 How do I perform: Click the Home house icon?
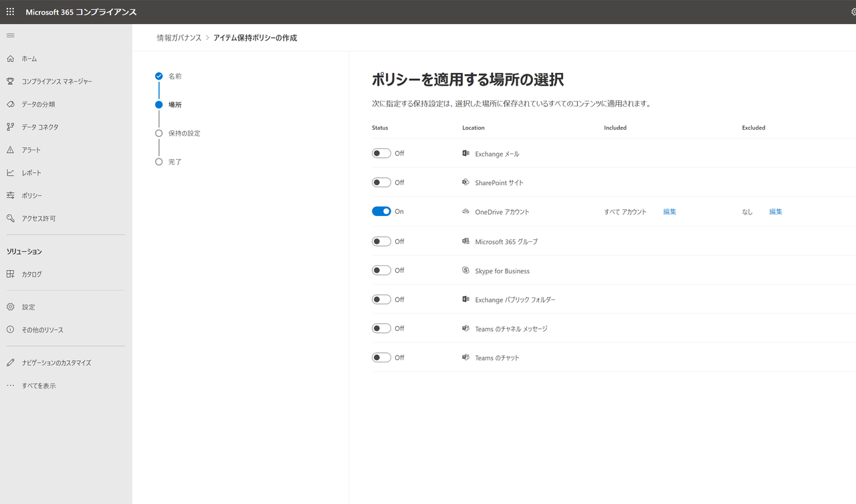(x=10, y=59)
